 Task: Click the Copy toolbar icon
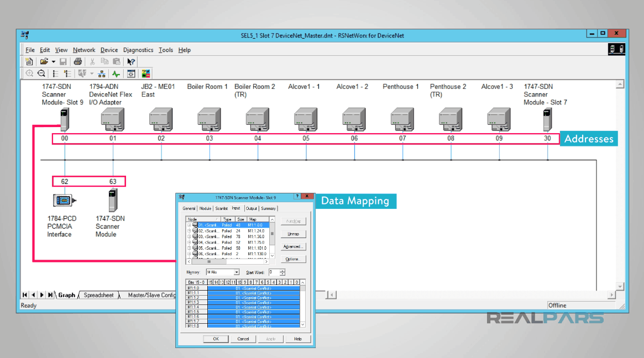104,61
